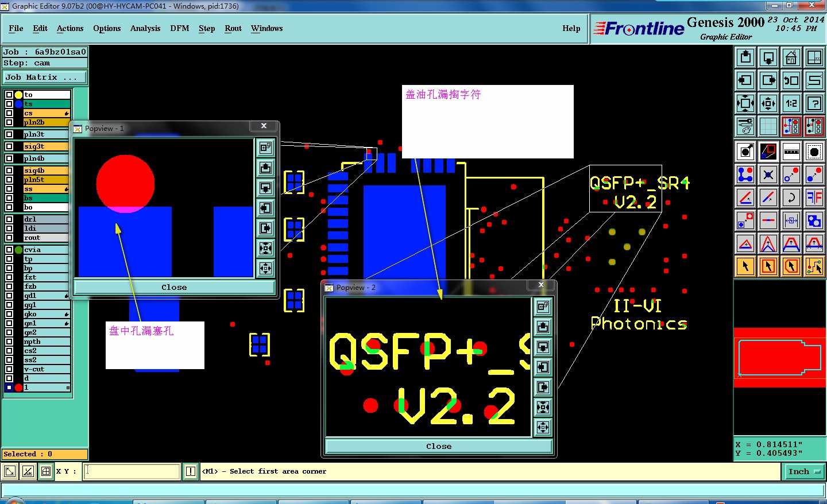Screen dimensions: 827x504
Task: Click the green color circle of layer cvia
Action: [19, 250]
